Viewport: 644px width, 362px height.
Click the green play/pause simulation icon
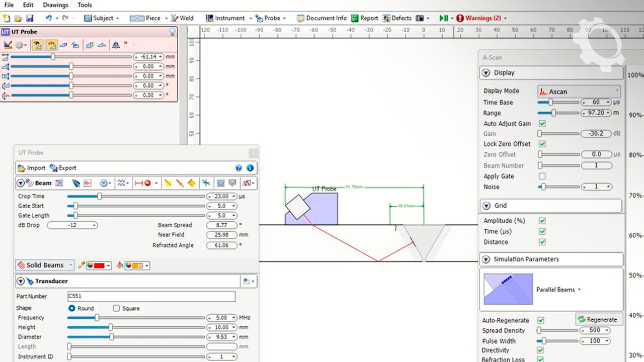[443, 18]
